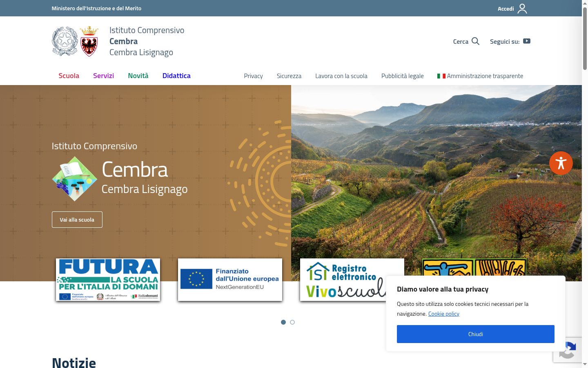This screenshot has height=368, width=588.
Task: Open the FUTURA La Scuola banner thumbnail
Action: (x=108, y=280)
